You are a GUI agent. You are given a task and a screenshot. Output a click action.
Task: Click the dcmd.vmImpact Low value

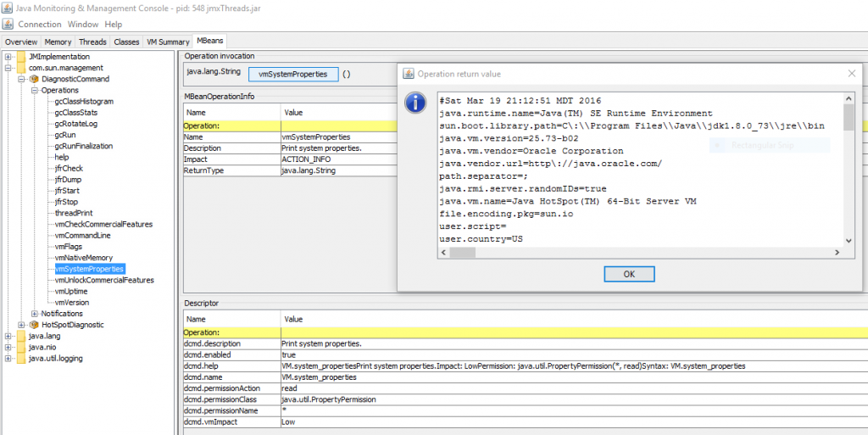point(574,421)
